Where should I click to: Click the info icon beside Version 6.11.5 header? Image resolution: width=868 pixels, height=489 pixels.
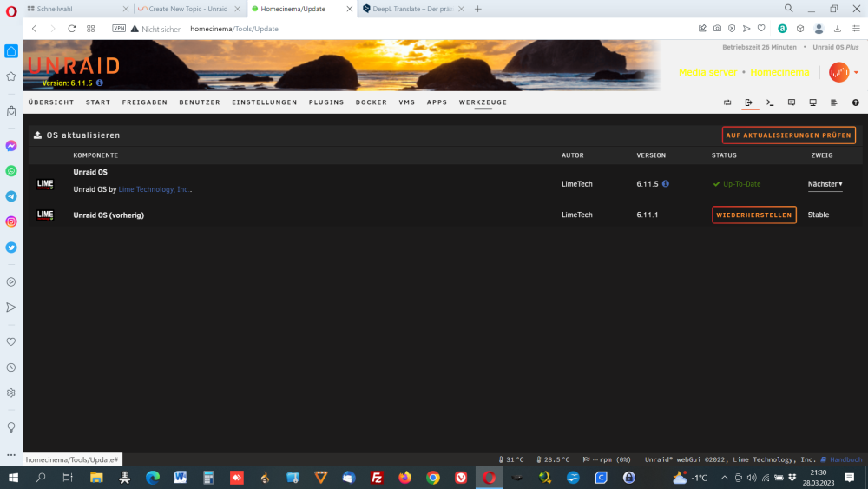[100, 83]
